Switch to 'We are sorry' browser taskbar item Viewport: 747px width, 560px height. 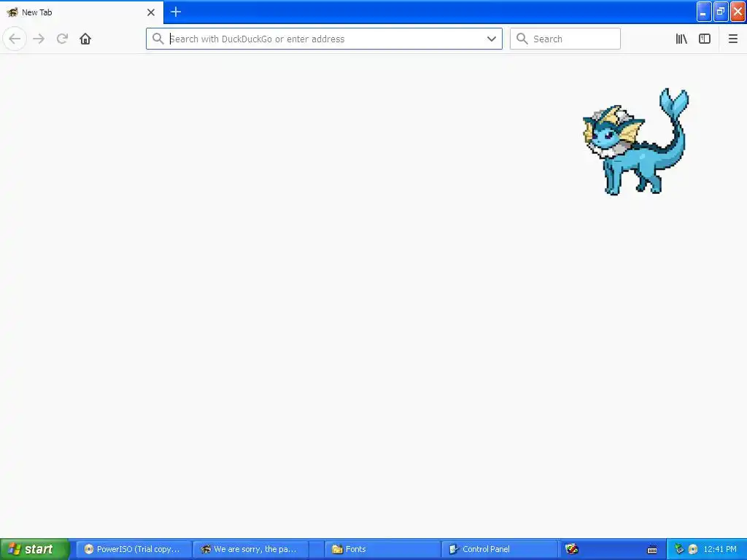[251, 549]
